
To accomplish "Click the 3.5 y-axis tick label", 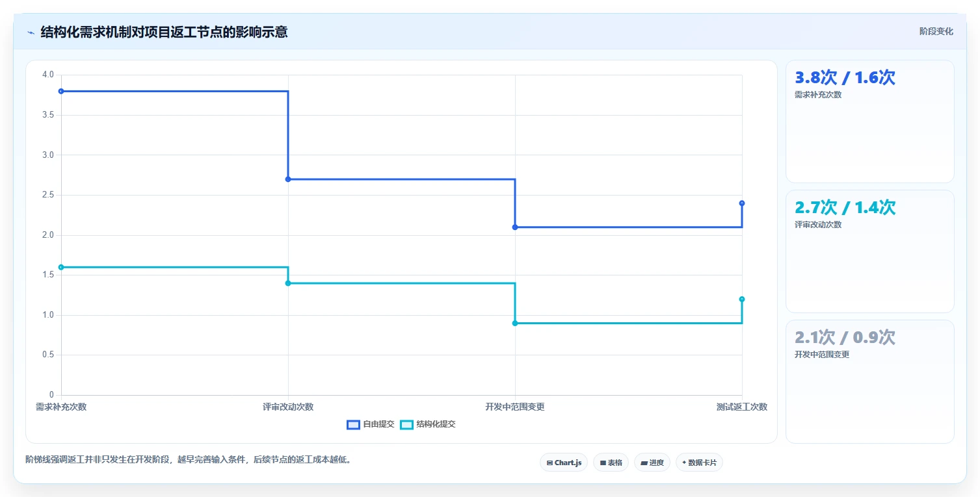I will pyautogui.click(x=47, y=115).
